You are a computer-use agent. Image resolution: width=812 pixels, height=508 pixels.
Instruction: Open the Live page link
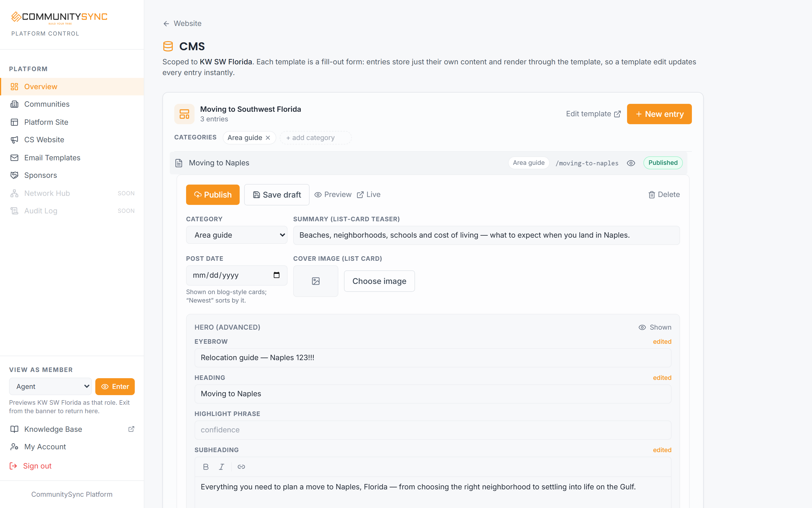coord(369,194)
